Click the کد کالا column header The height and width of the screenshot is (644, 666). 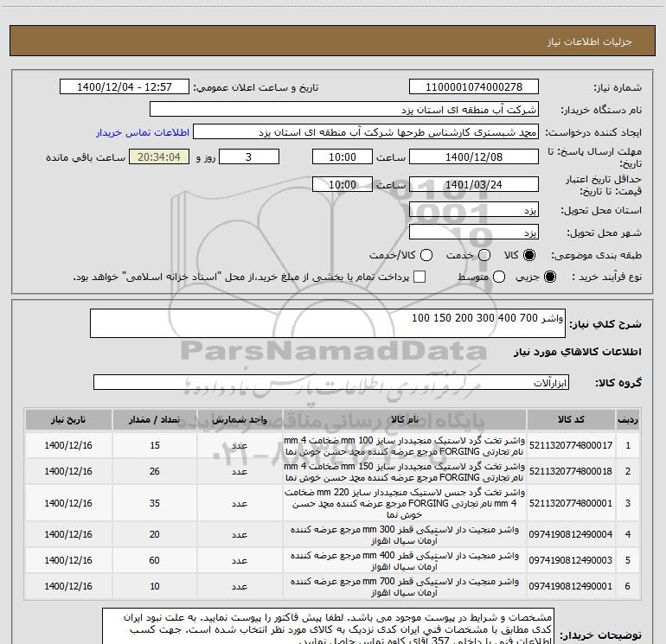click(571, 420)
